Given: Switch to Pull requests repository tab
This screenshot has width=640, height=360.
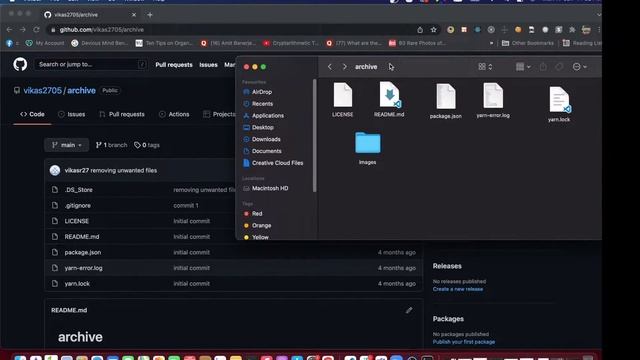Looking at the screenshot, I should tap(122, 114).
